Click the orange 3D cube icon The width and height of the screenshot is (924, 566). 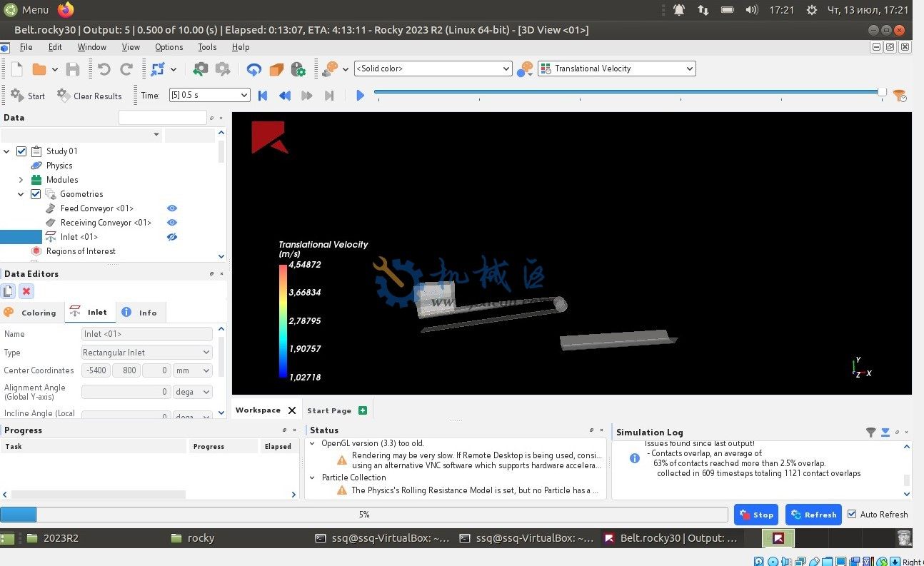click(276, 69)
